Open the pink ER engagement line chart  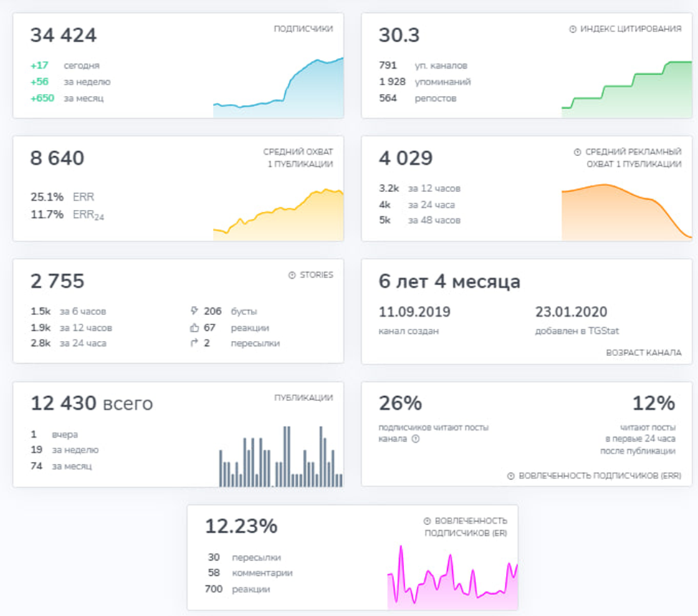[x=453, y=577]
